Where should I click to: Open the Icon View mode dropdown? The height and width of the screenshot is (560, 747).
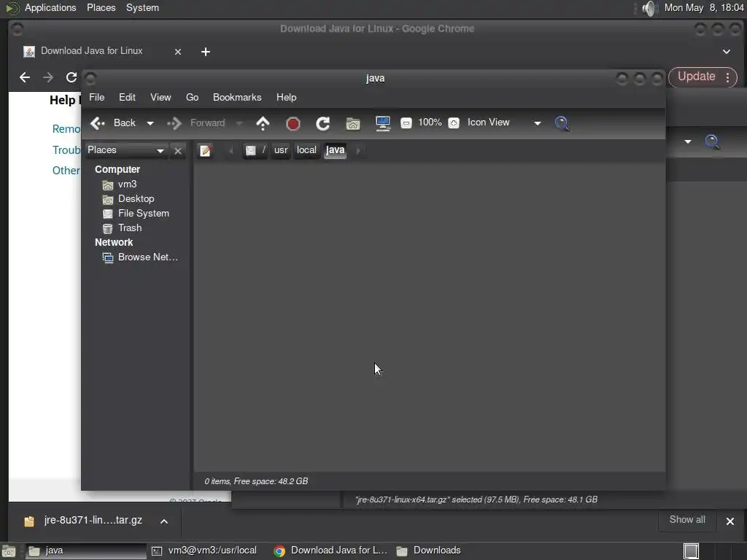(x=504, y=122)
